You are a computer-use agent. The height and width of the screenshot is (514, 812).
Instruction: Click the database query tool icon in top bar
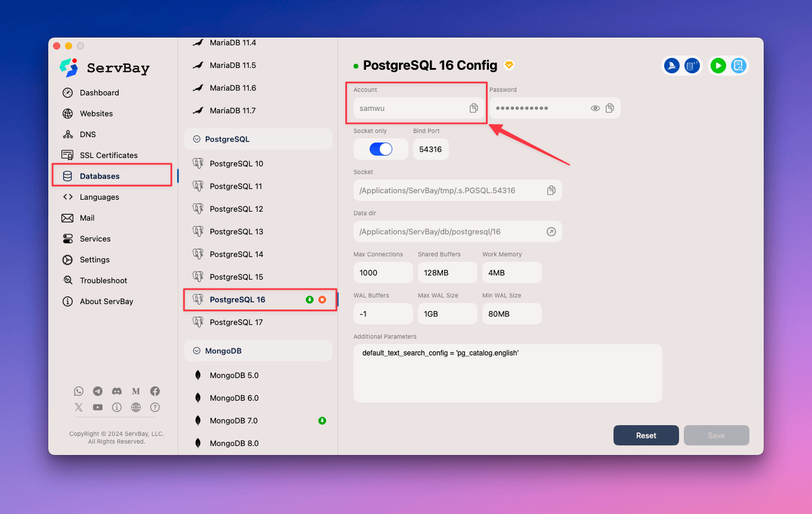(692, 66)
